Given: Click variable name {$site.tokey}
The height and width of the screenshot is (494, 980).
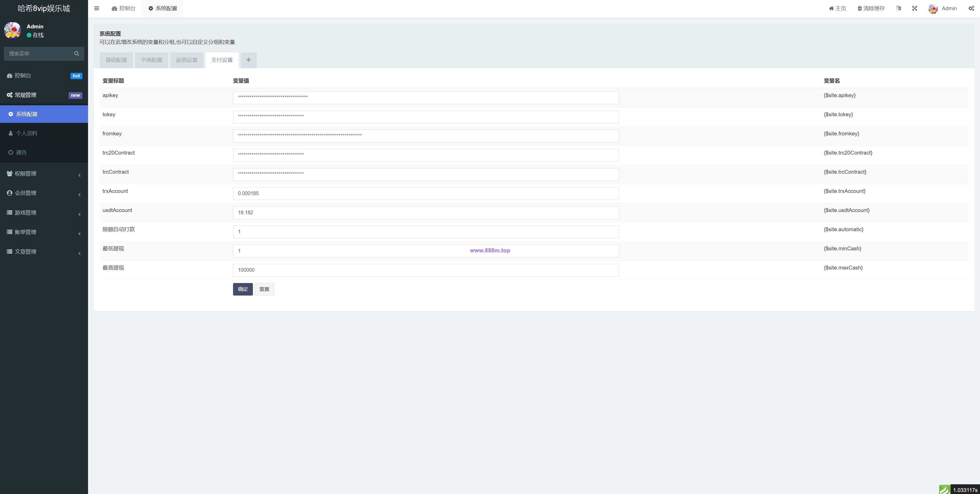Looking at the screenshot, I should tap(838, 114).
